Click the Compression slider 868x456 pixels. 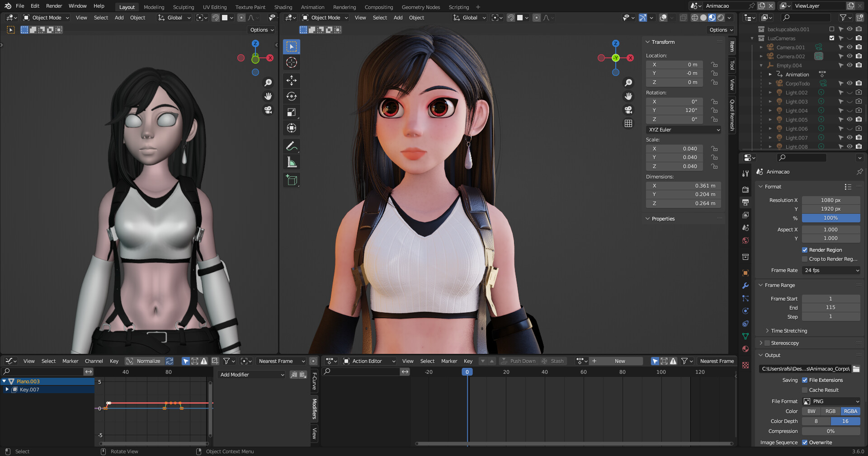831,431
